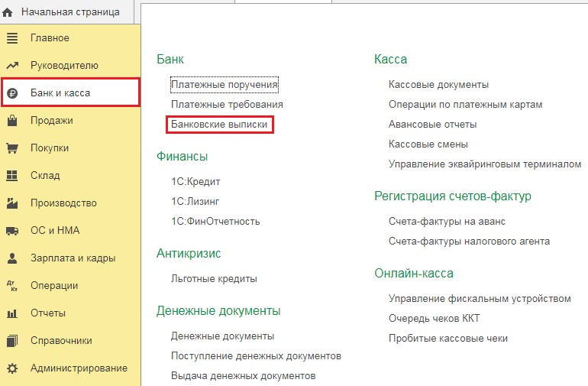Click the shopping bag icon for Продажи

[12, 120]
